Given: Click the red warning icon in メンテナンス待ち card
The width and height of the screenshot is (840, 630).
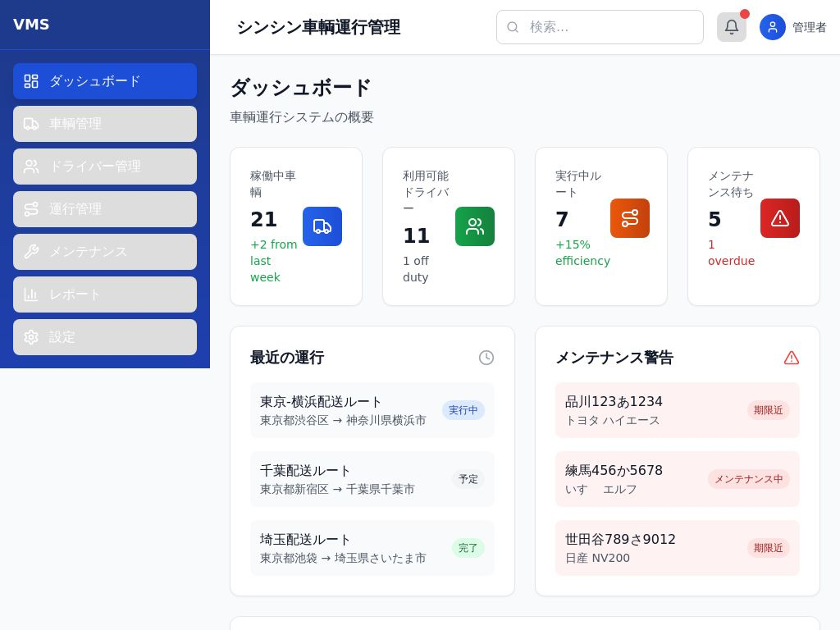Looking at the screenshot, I should pyautogui.click(x=779, y=218).
